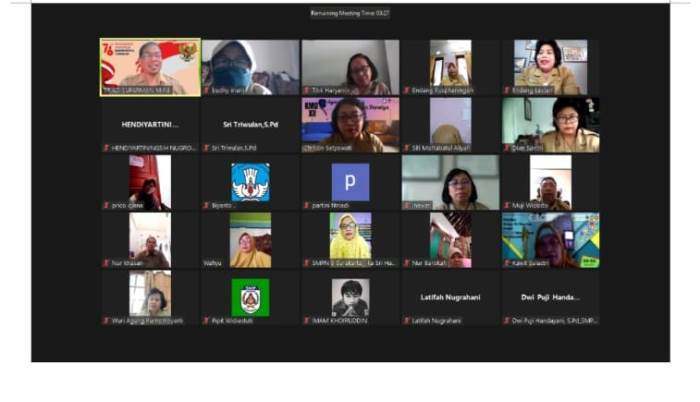The height and width of the screenshot is (402, 700).
Task: Select Wari Agung's video tile
Action: 150,296
